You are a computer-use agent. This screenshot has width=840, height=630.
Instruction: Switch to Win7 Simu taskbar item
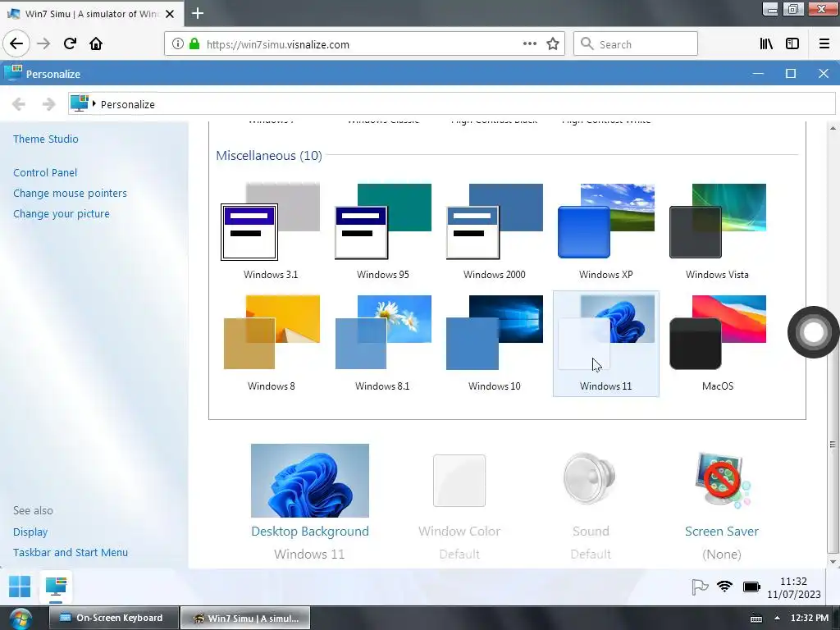244,618
